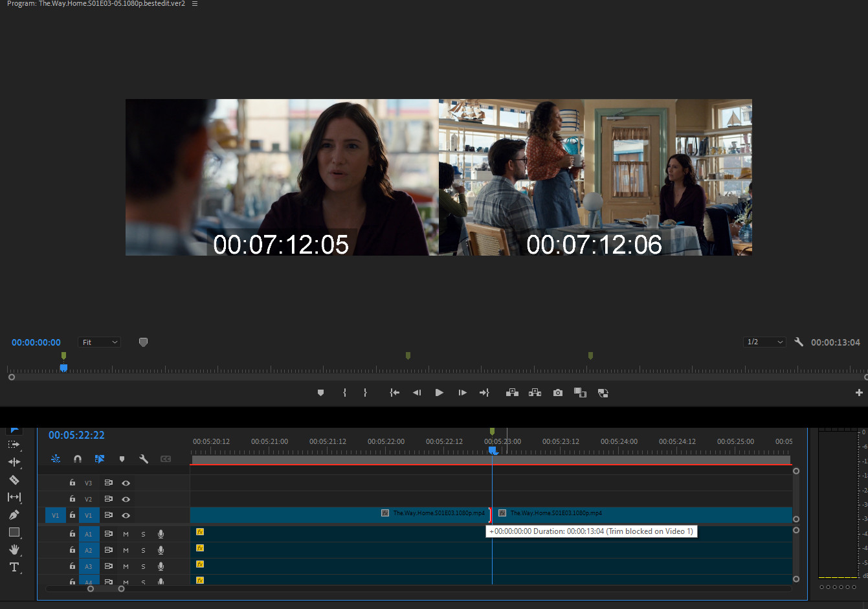The width and height of the screenshot is (868, 609).
Task: Select the Slip tool
Action: (x=14, y=497)
